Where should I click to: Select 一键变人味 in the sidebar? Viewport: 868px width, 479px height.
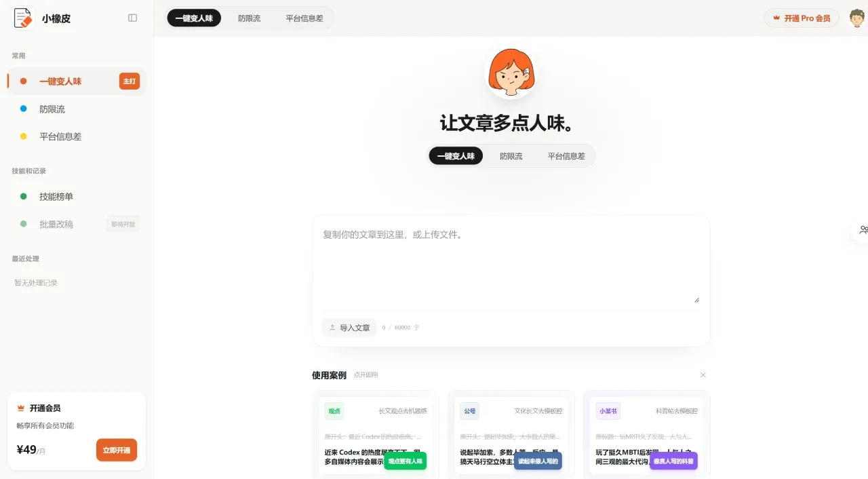tap(77, 81)
